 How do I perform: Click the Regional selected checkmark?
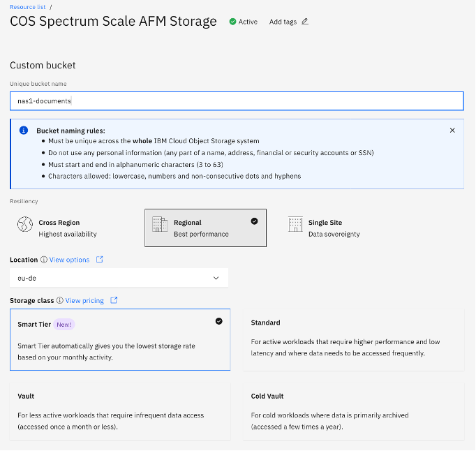click(x=254, y=221)
